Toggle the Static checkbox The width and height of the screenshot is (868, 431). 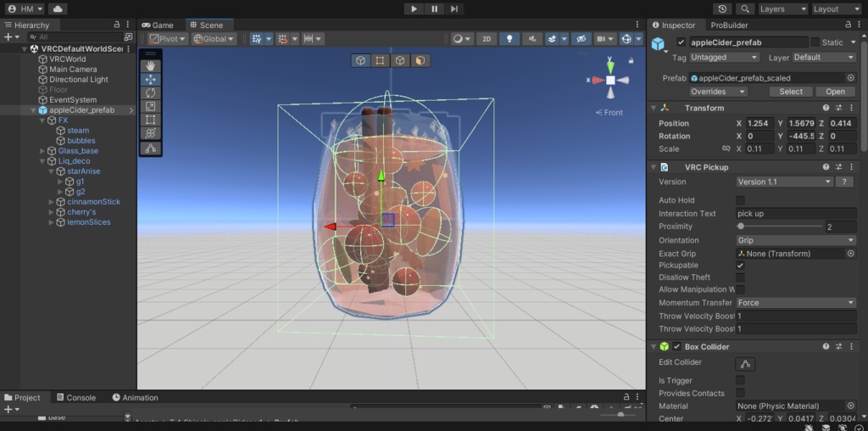coord(815,42)
